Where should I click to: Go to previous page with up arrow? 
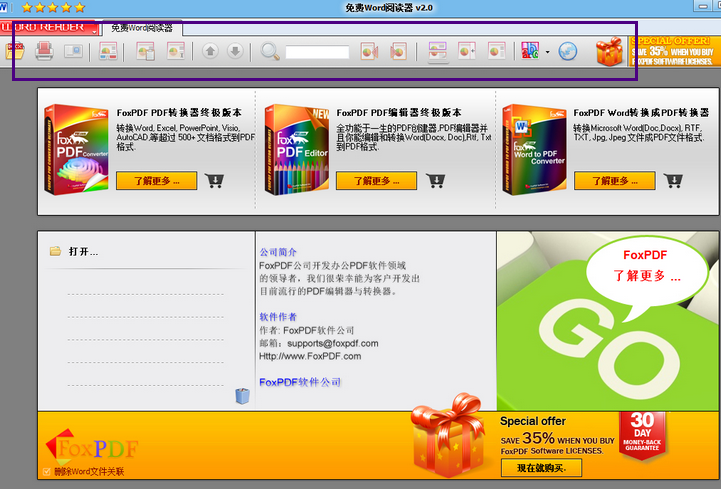[210, 51]
